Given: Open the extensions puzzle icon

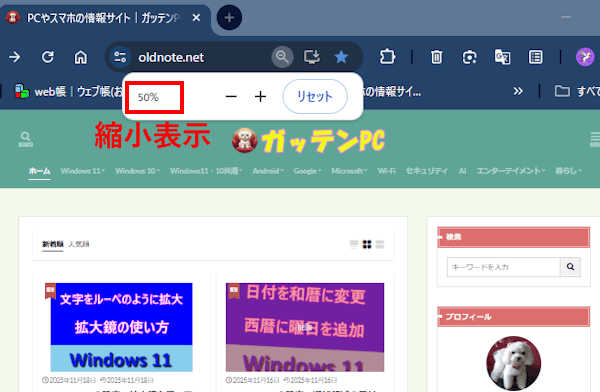Looking at the screenshot, I should [387, 57].
